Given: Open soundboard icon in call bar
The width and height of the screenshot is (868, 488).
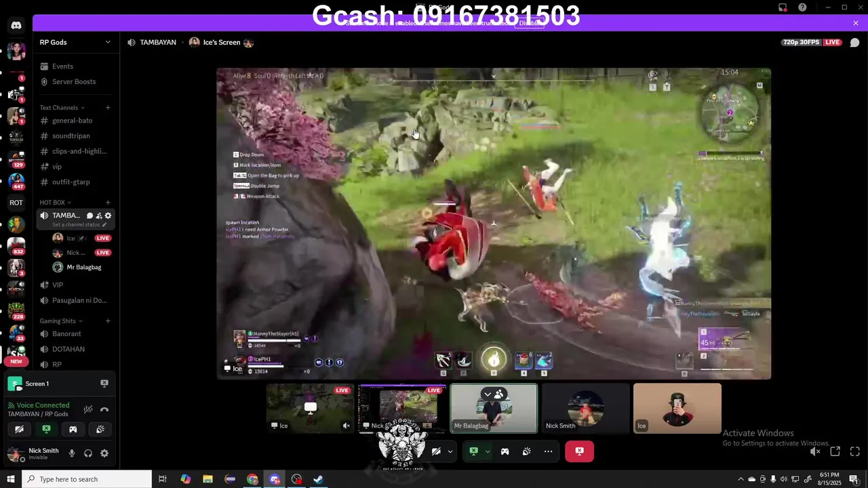Looking at the screenshot, I should 526,451.
